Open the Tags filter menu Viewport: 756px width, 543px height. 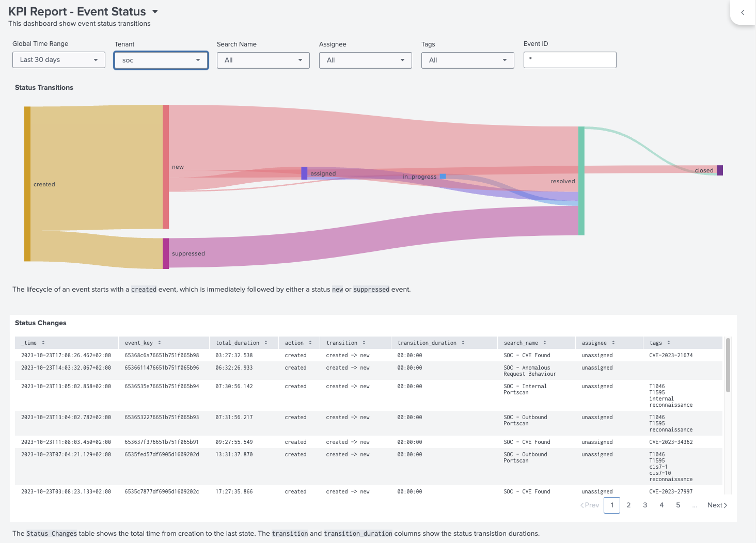click(467, 60)
